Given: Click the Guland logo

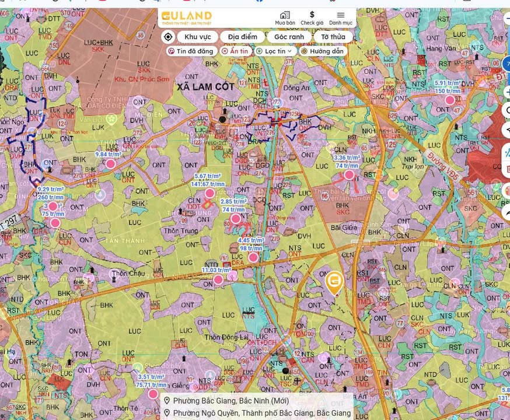Looking at the screenshot, I should (x=187, y=17).
